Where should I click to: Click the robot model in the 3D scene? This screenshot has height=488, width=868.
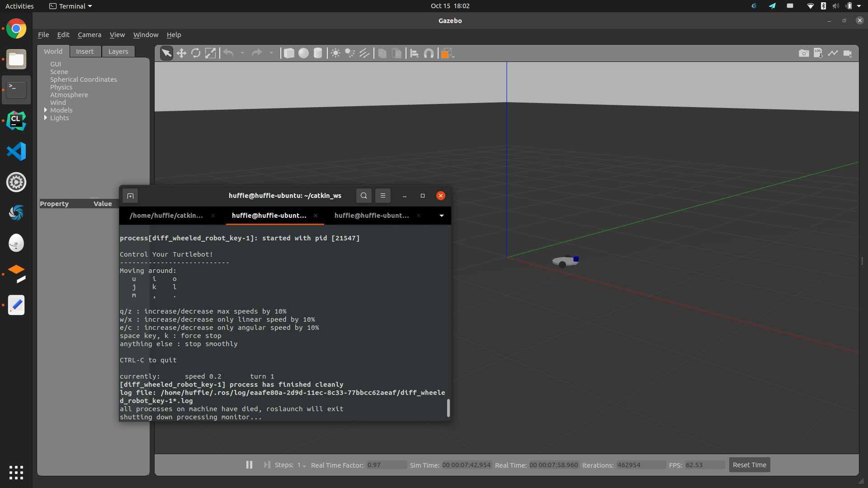click(x=566, y=261)
